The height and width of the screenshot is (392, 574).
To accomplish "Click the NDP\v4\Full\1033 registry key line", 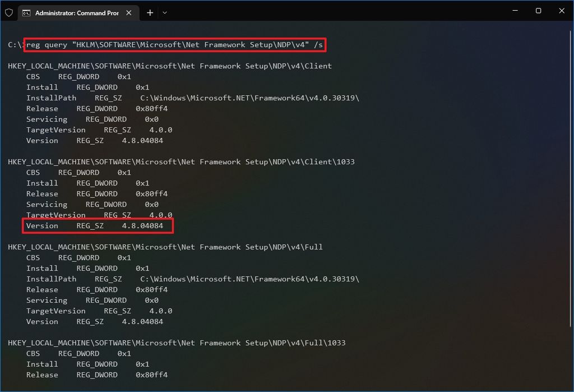I will (x=177, y=343).
